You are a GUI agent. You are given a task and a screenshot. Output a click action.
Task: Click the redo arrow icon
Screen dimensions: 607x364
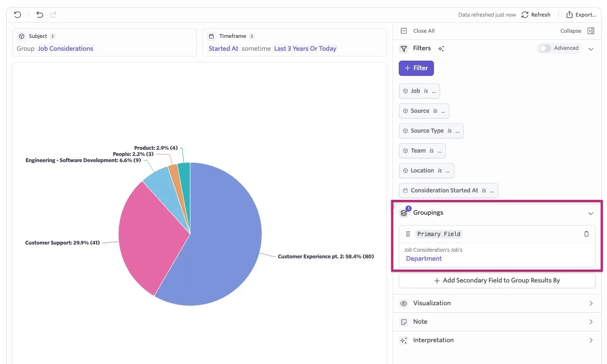(53, 15)
